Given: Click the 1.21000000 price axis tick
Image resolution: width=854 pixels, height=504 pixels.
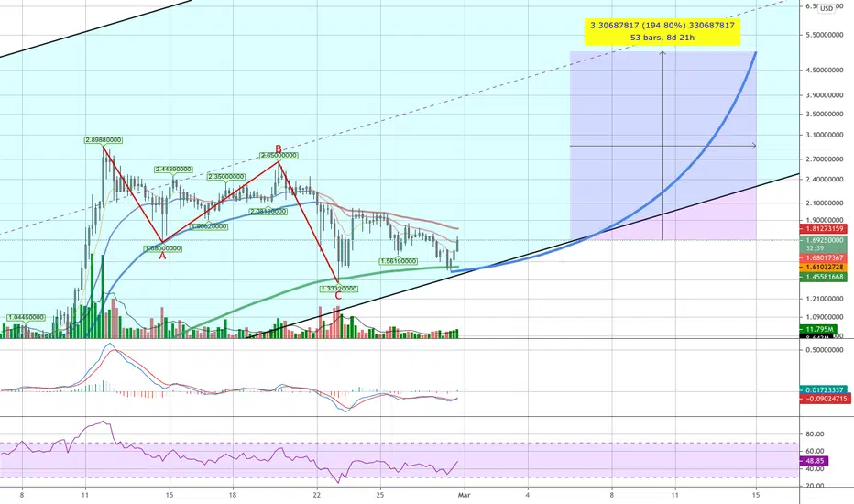Looking at the screenshot, I should [x=825, y=299].
